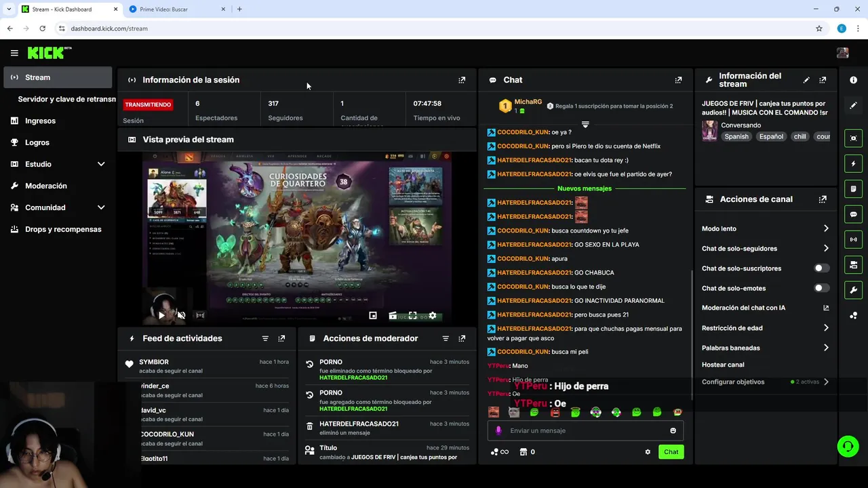
Task: Click the green Chat send button
Action: point(671,452)
